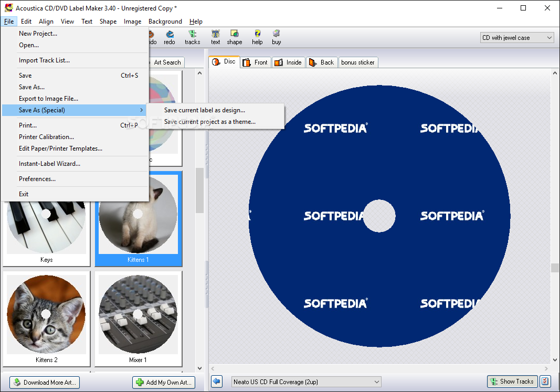Open the Shape menu

(108, 22)
